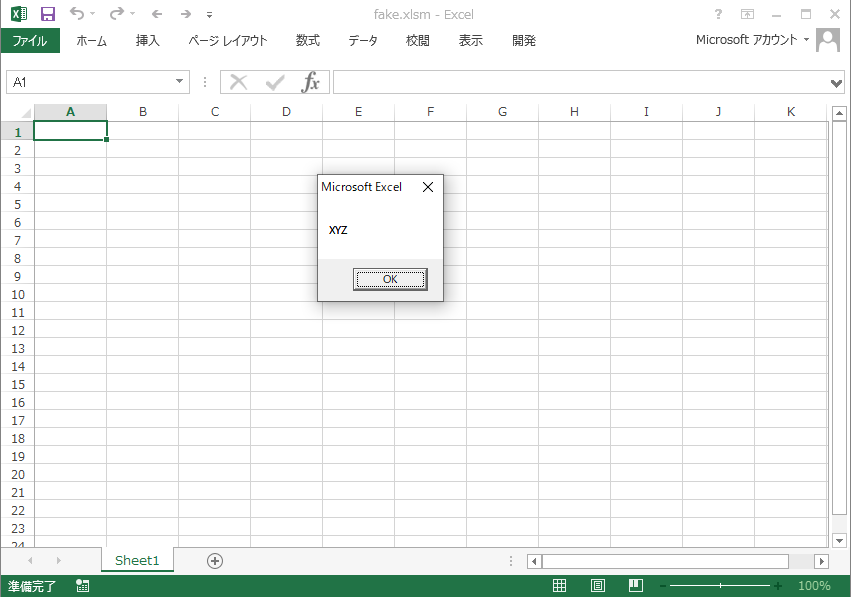Viewport: 851px width, 597px height.
Task: Open the 開発 ribbon tab
Action: [524, 41]
